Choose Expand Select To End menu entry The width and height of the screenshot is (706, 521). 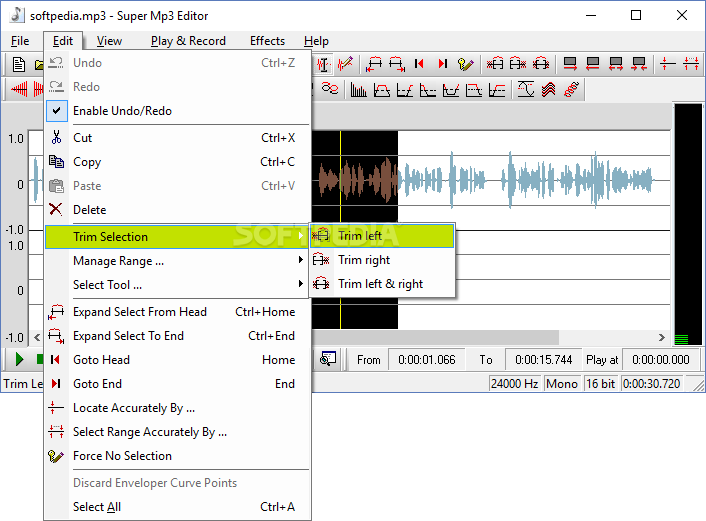[177, 336]
